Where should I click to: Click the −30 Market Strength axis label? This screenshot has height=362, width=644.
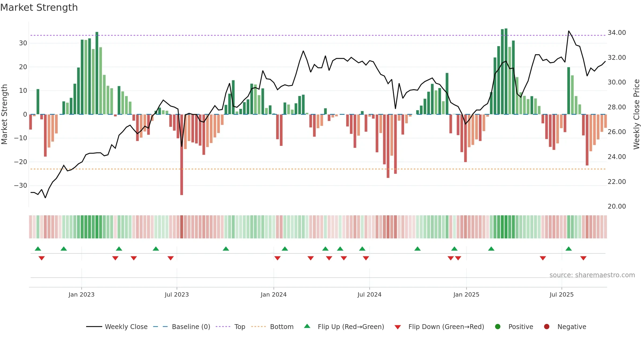point(21,186)
